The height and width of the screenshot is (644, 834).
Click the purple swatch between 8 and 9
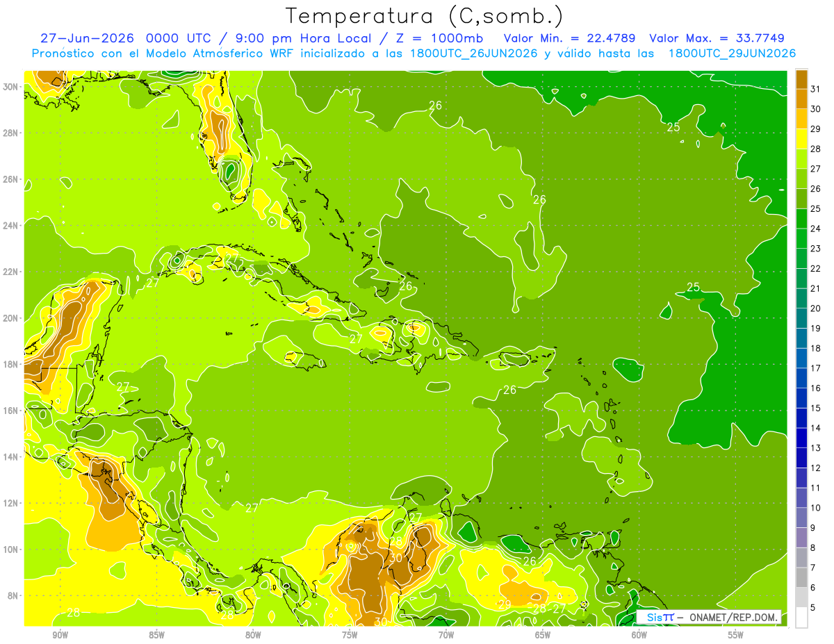tap(801, 538)
